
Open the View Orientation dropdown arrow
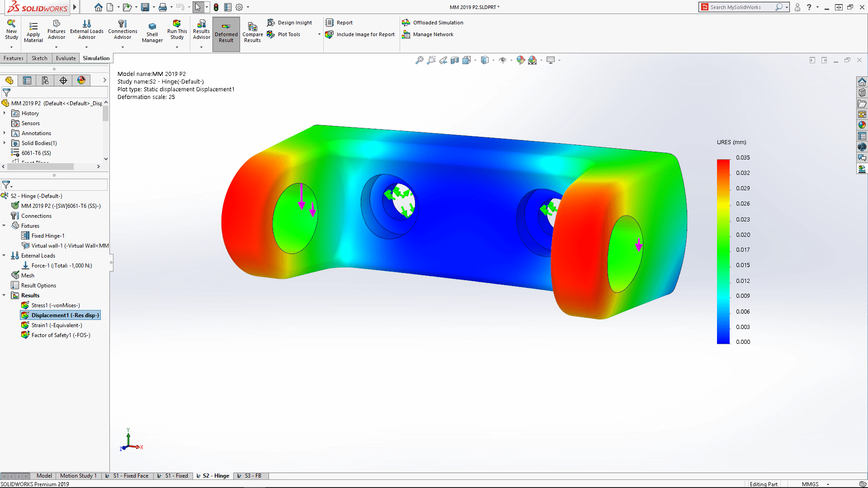coord(475,60)
